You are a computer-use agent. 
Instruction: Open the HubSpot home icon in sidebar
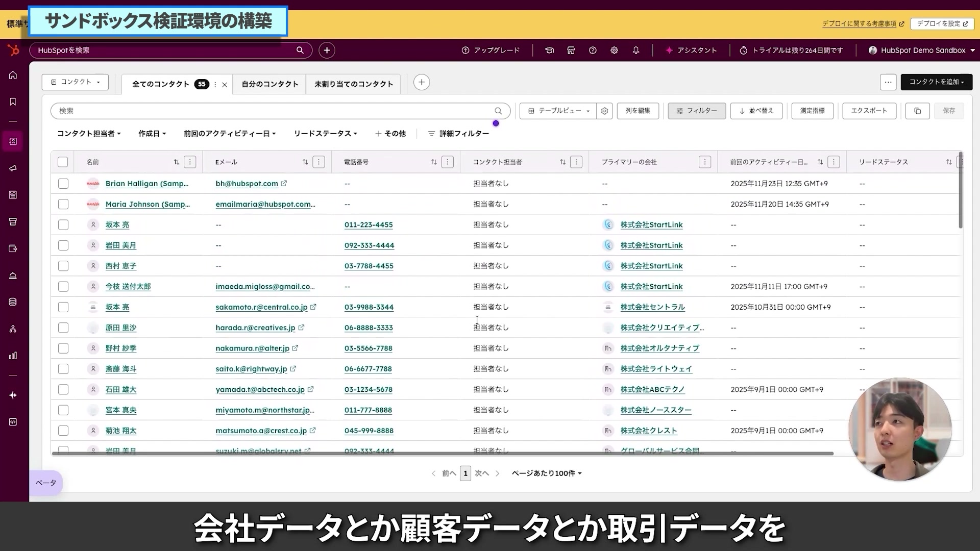point(12,74)
